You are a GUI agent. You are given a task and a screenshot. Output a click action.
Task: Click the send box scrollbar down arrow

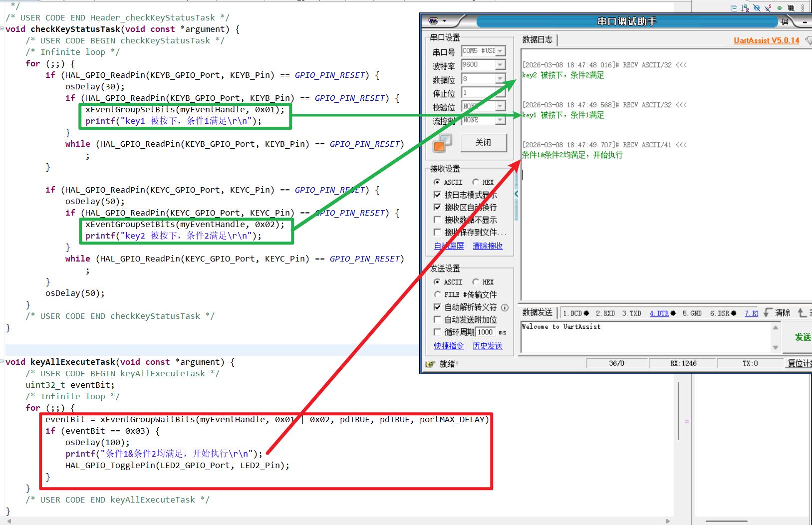point(775,348)
